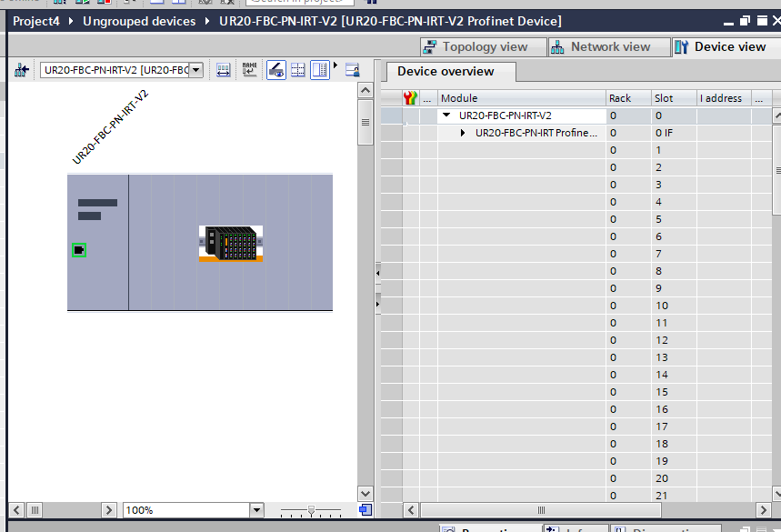Click left arrow on overview table horizontal scrollbar
Screen dimensions: 781x532
click(411, 510)
